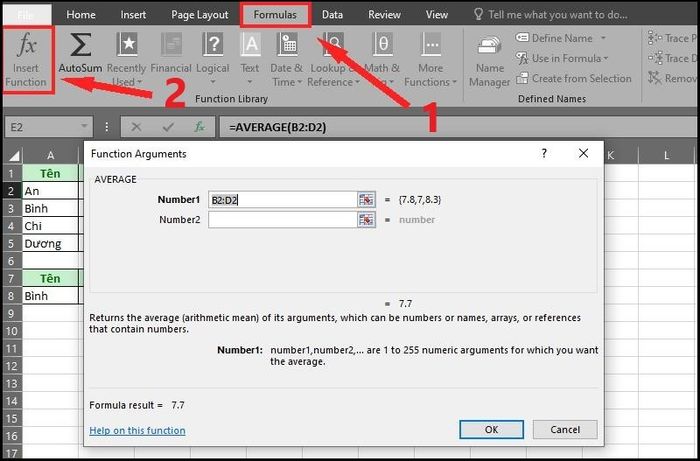The width and height of the screenshot is (700, 461).
Task: Click the formula bar cancel X icon
Action: click(x=137, y=127)
